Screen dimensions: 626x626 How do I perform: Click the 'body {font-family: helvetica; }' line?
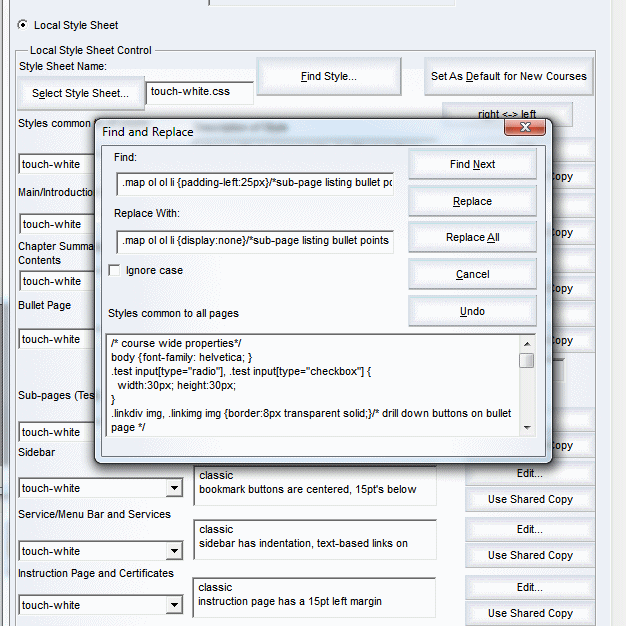tap(182, 357)
